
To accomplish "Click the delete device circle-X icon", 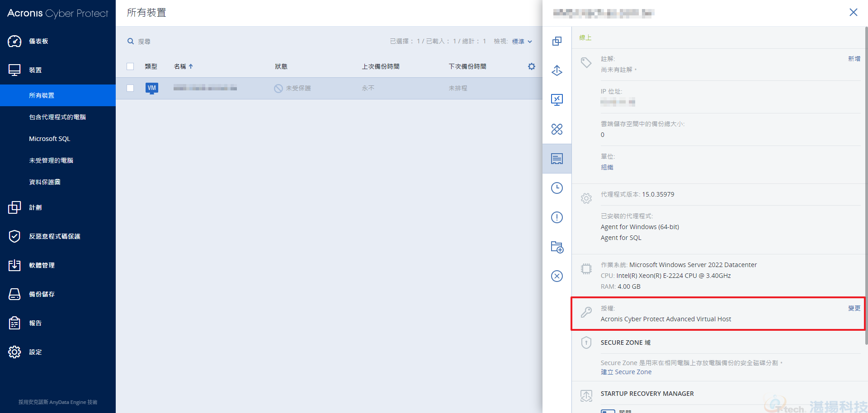I will pyautogui.click(x=557, y=276).
